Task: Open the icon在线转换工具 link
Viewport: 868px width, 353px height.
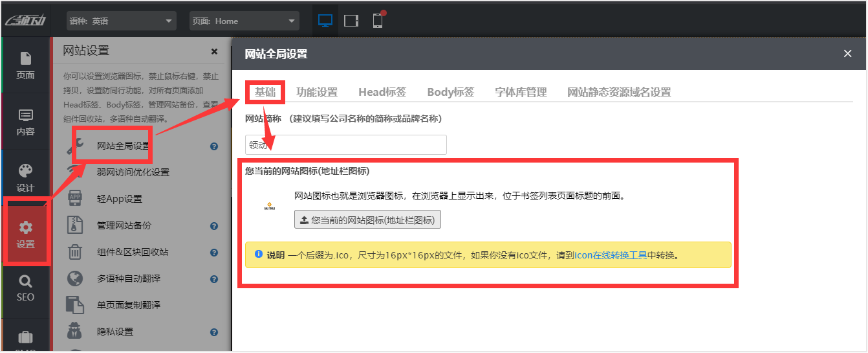Action: pos(611,255)
